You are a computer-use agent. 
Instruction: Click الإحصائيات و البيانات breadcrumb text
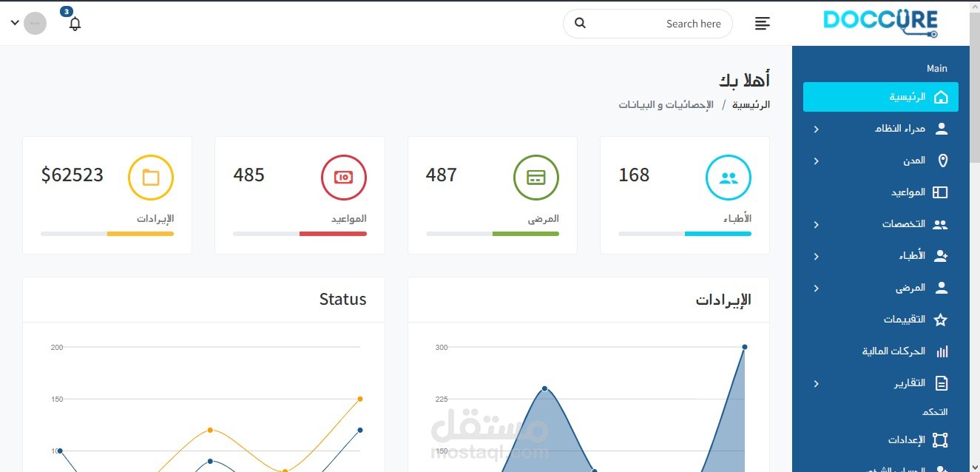[666, 104]
